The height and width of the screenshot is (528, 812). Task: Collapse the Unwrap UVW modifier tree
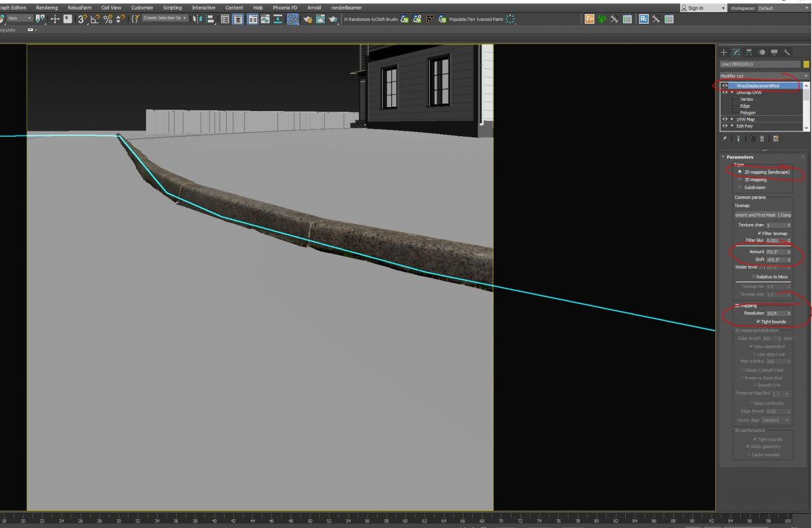coord(731,93)
